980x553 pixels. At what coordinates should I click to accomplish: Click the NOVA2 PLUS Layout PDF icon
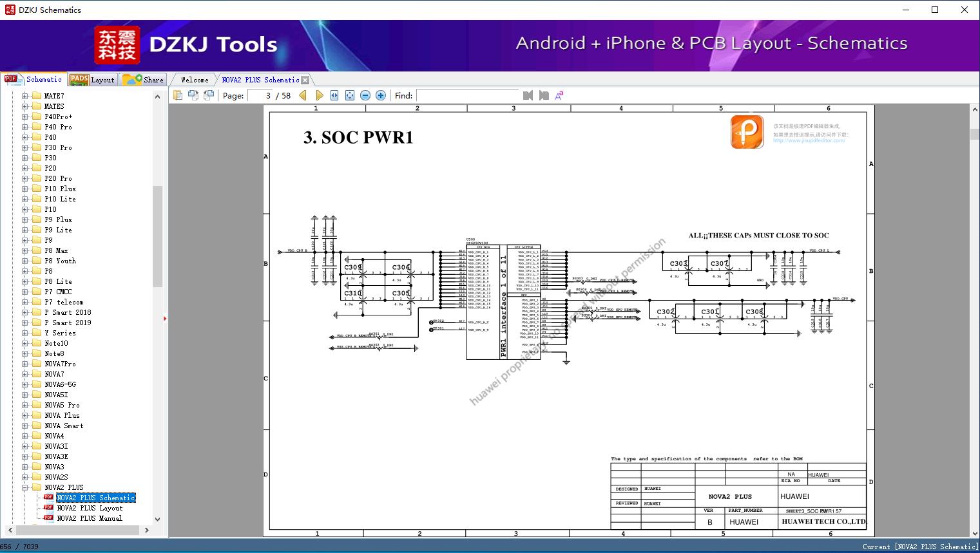49,507
